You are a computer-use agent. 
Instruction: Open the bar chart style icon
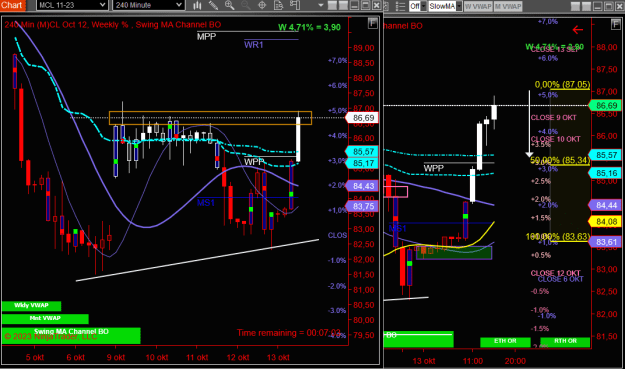(197, 5)
